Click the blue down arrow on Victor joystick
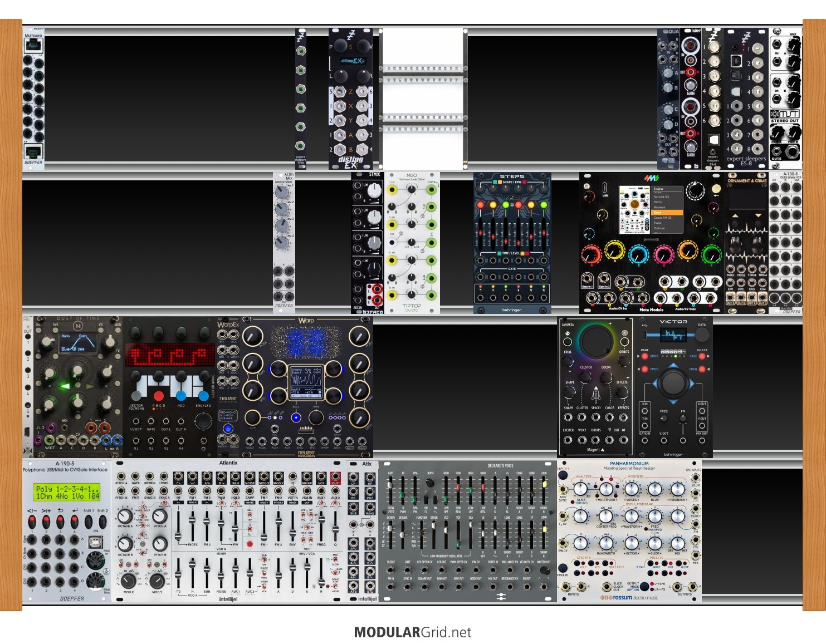 (673, 401)
